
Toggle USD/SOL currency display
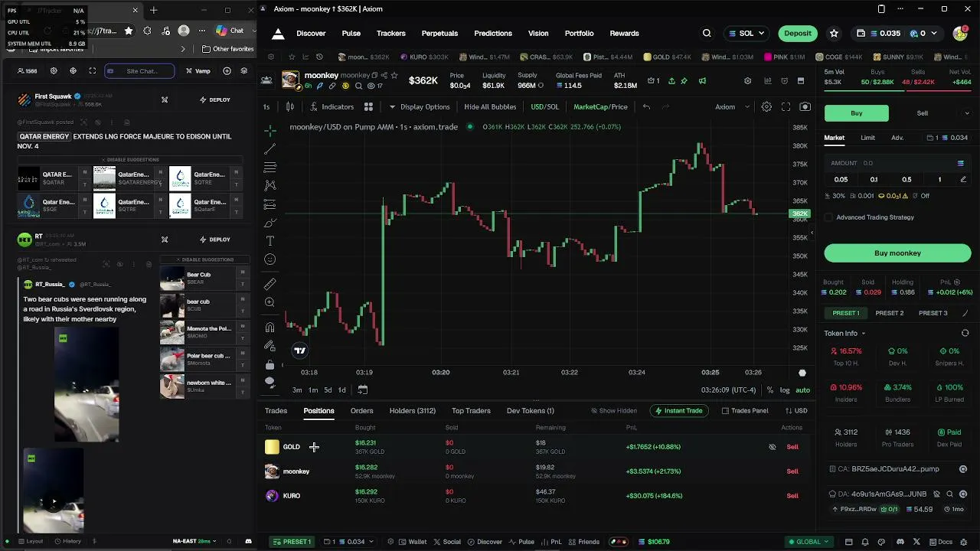[545, 107]
